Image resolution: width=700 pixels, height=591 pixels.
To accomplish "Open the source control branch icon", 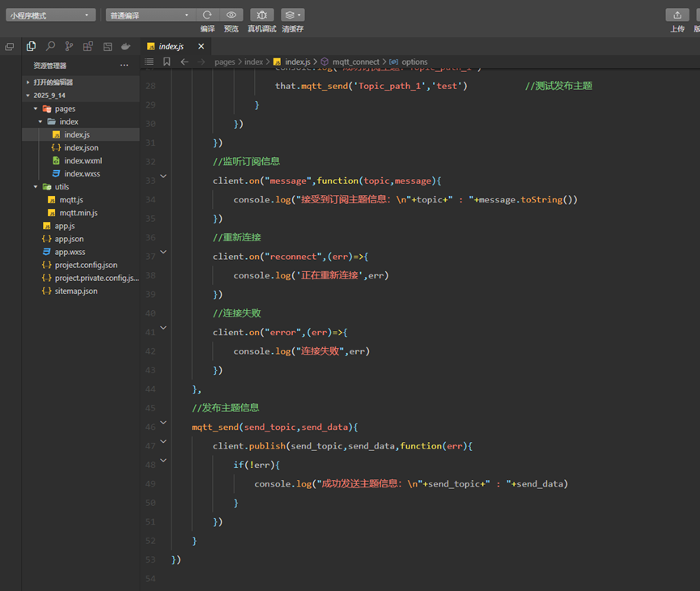I will (x=69, y=47).
